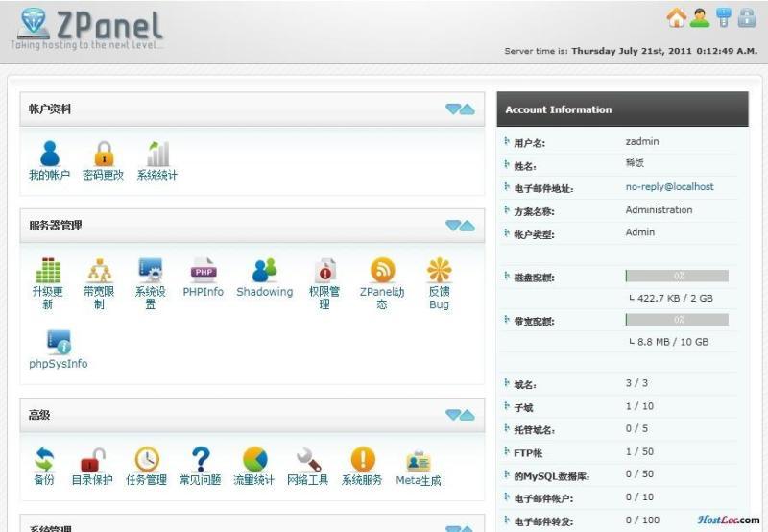Click the 磁盘配额 disk quota progress bar
This screenshot has width=768, height=532.
coord(677,276)
